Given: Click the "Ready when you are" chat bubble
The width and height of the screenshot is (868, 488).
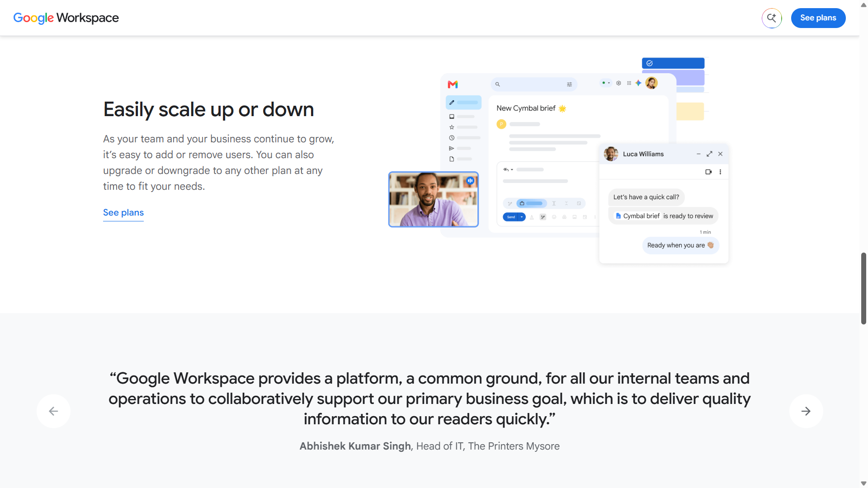Looking at the screenshot, I should [680, 245].
